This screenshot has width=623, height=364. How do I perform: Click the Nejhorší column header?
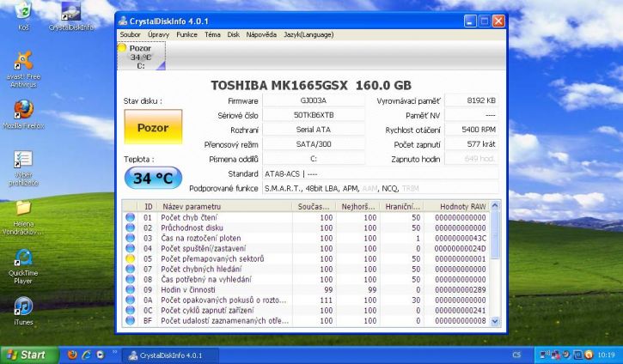pos(358,206)
